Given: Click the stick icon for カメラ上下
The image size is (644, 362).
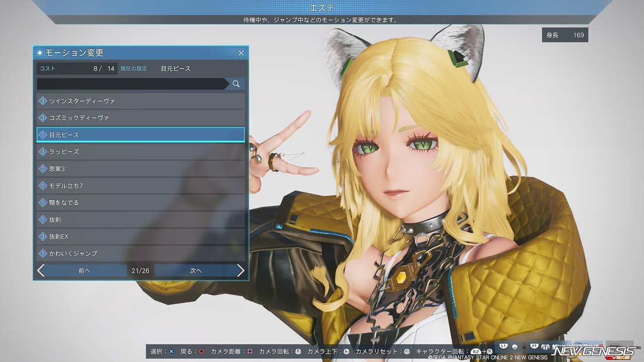Looking at the screenshot, I should tap(346, 352).
